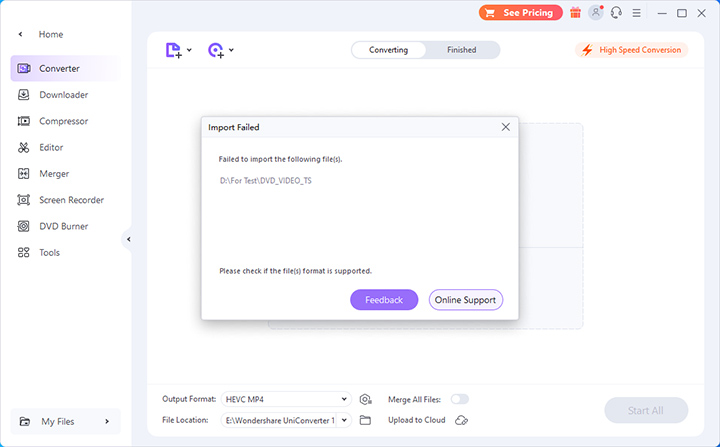Open the headset support icon
Viewport: 720px width, 447px height.
click(x=616, y=13)
